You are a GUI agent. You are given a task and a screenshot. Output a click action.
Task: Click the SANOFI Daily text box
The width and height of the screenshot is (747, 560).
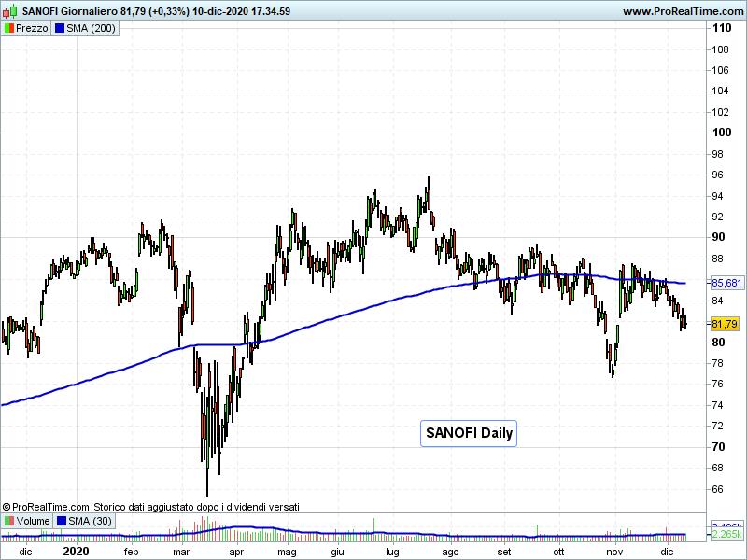(x=469, y=433)
